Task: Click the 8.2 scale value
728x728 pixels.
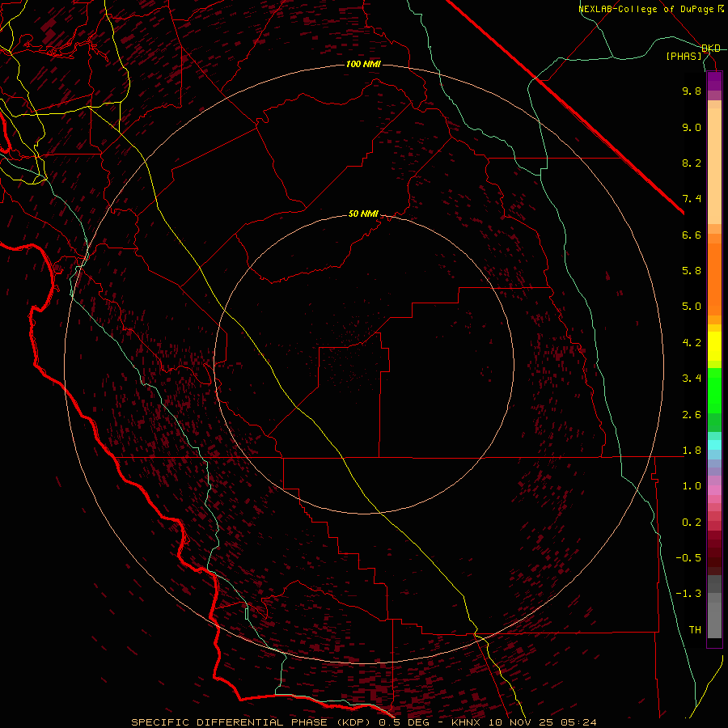Action: point(692,163)
